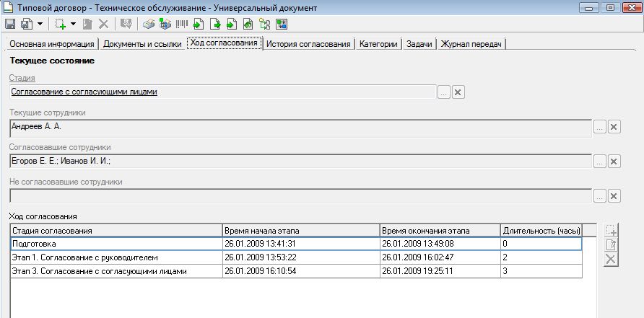Image resolution: width=644 pixels, height=318 pixels.
Task: Open the Задачи tab
Action: (419, 44)
